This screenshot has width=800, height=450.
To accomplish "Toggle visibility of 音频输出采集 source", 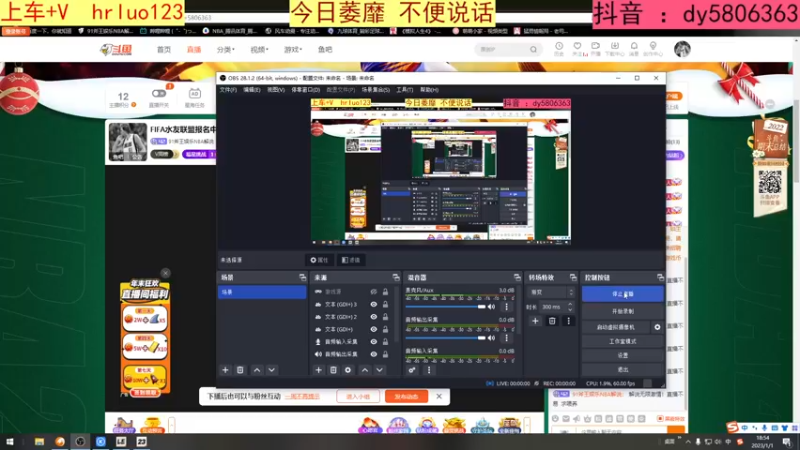I will point(373,354).
